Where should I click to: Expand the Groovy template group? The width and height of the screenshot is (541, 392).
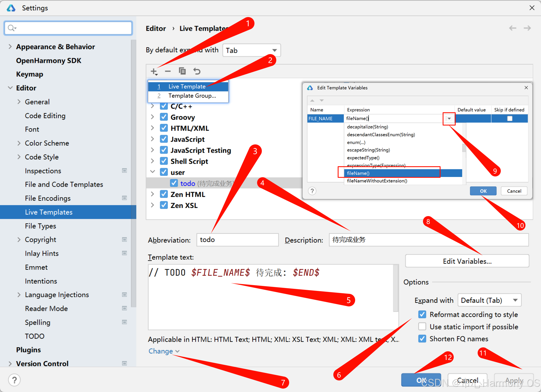(x=152, y=117)
